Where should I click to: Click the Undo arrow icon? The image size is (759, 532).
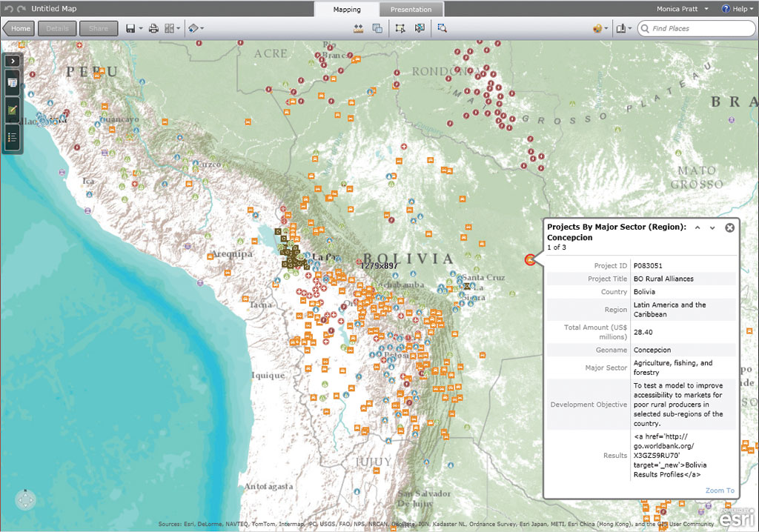click(8, 9)
